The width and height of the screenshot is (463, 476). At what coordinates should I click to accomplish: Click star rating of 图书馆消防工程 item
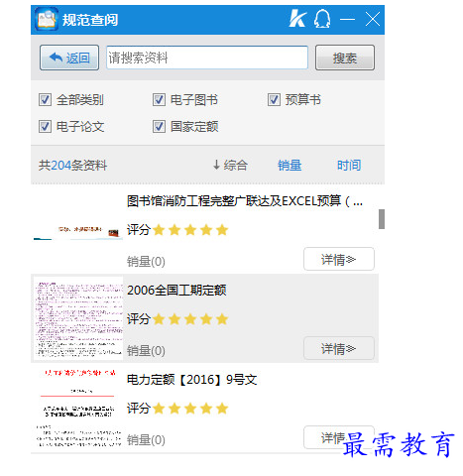point(190,230)
